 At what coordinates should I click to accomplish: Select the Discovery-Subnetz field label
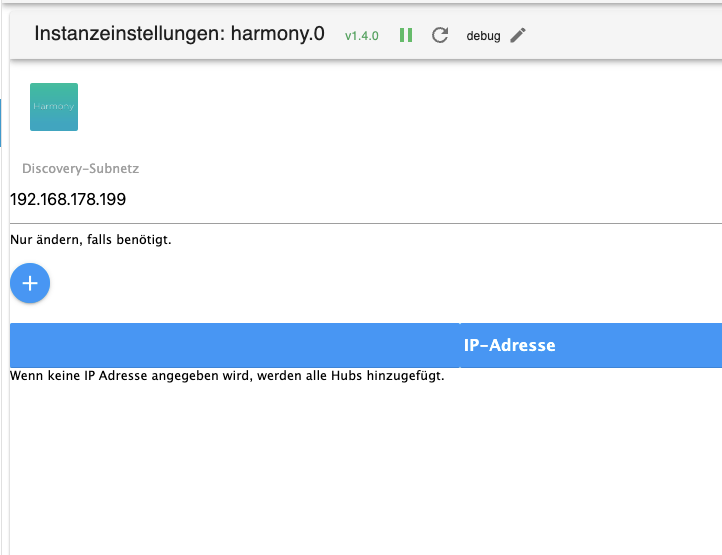81,169
